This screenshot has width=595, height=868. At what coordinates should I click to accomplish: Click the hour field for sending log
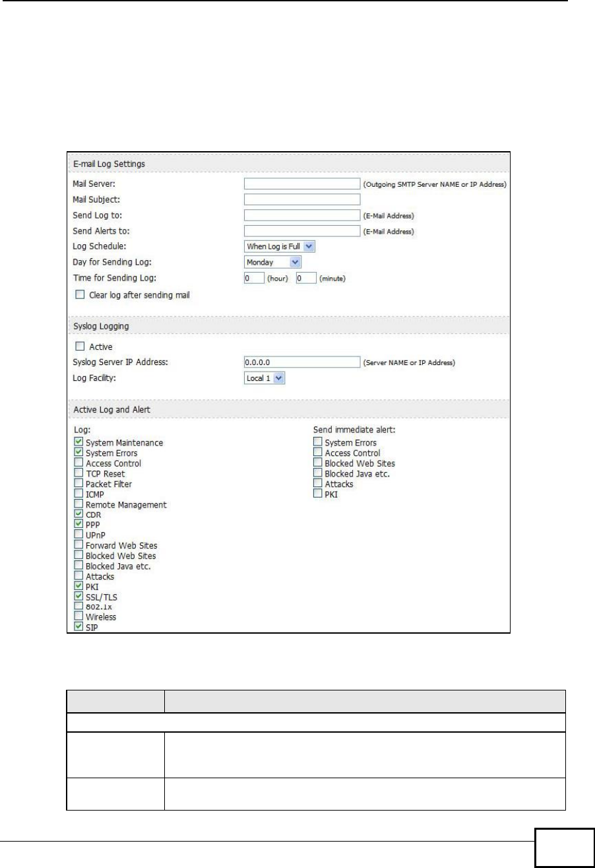coord(253,279)
